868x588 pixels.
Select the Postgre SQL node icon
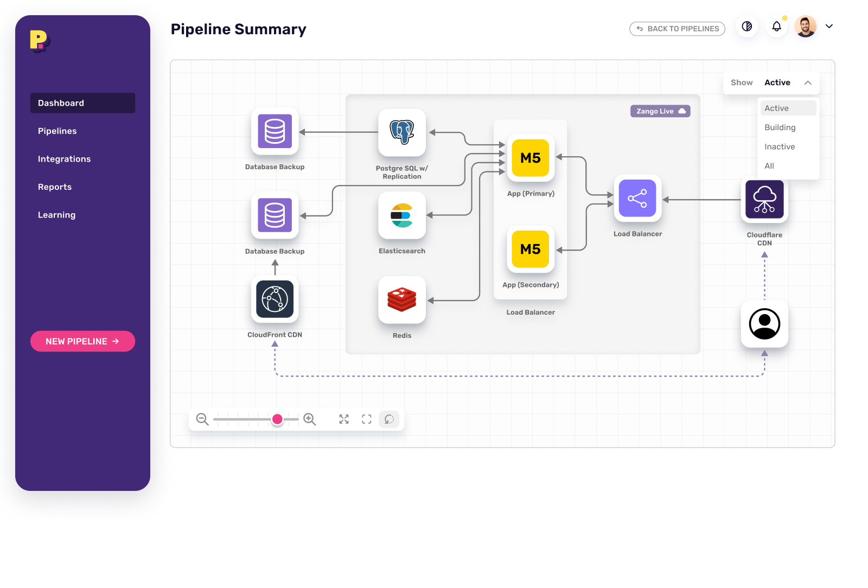pyautogui.click(x=402, y=132)
